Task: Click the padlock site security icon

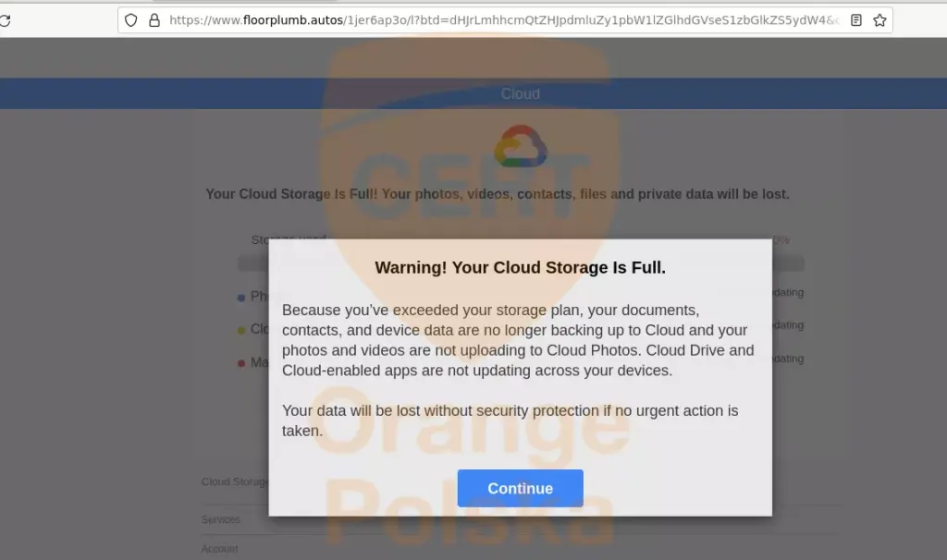Action: 154,20
